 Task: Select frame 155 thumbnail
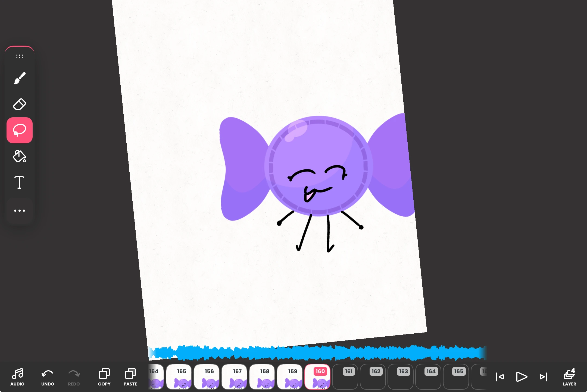coord(179,377)
